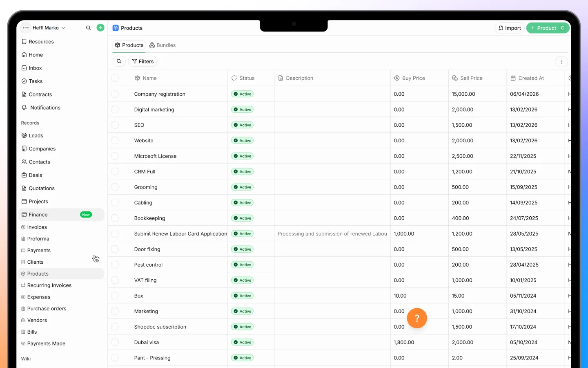The width and height of the screenshot is (588, 368).
Task: Click the Proforma icon in Finance
Action: [x=23, y=239]
